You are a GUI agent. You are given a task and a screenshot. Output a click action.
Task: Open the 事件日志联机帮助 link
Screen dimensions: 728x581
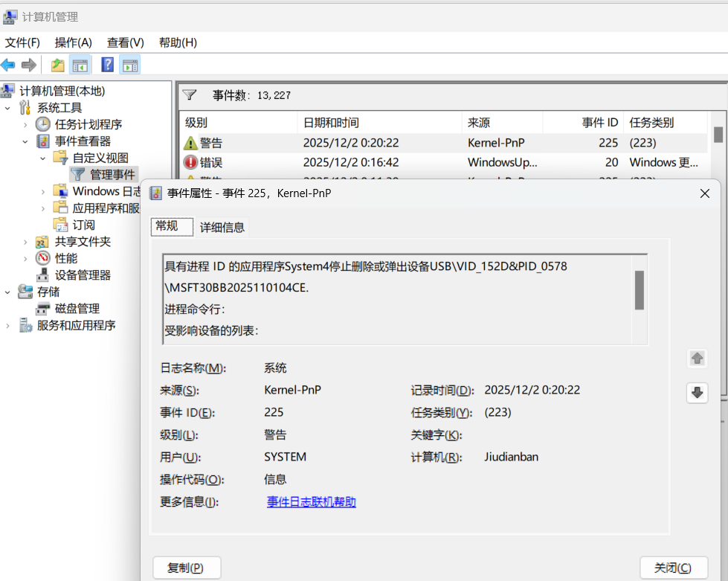click(311, 502)
